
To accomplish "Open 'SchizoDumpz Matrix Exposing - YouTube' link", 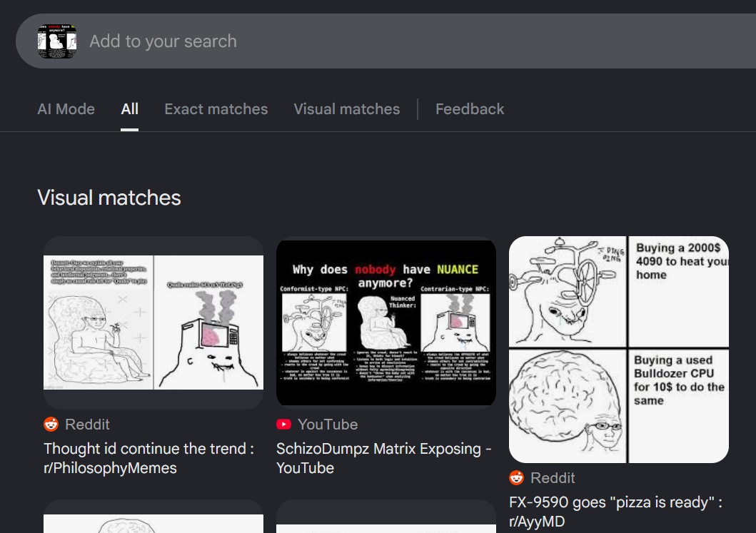I will [x=384, y=458].
